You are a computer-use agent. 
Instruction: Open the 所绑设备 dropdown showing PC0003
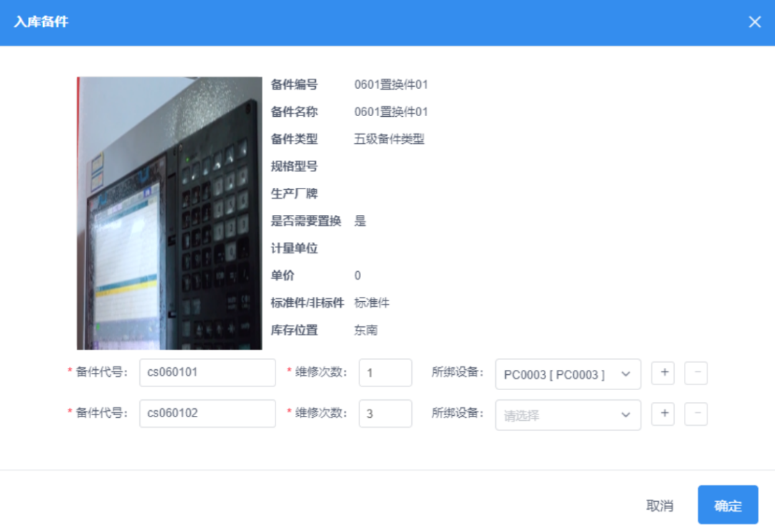tap(568, 374)
